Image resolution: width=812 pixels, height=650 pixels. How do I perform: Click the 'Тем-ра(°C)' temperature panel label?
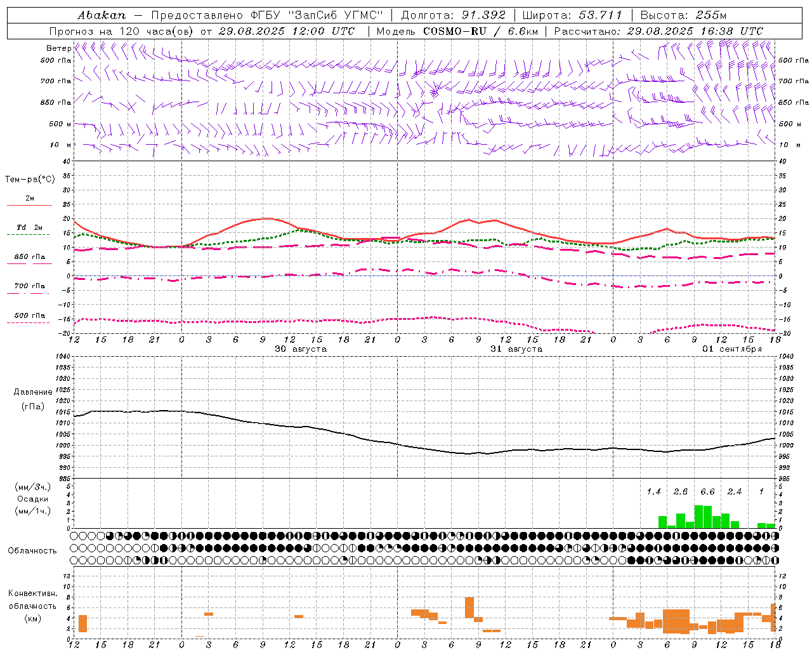[30, 180]
